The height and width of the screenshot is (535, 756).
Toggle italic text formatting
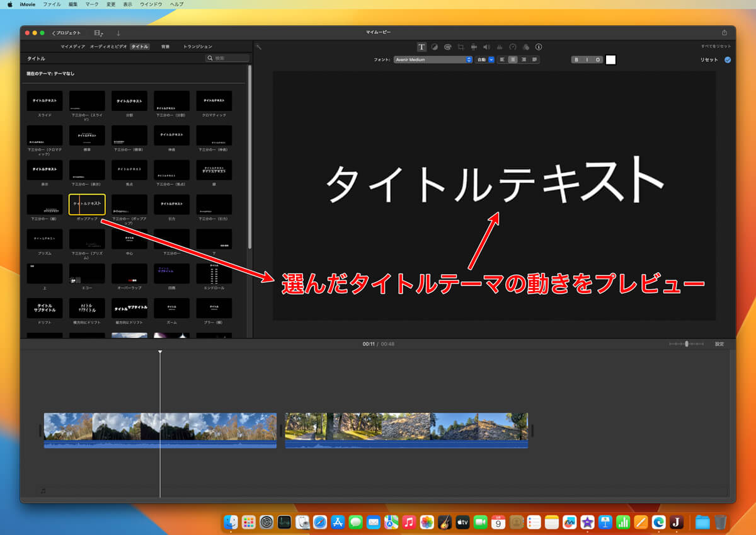[587, 60]
